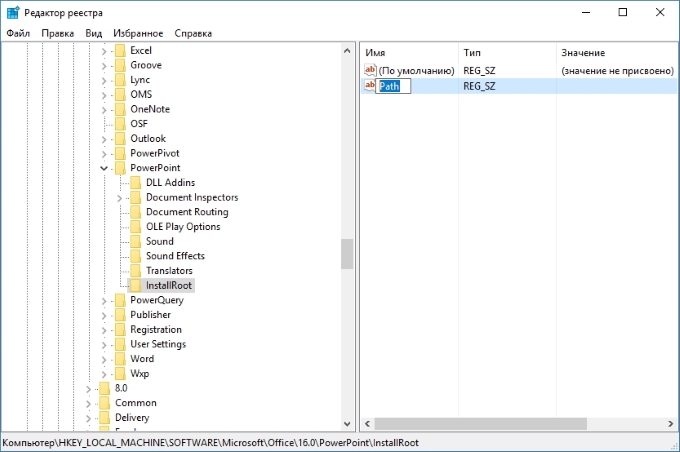
Task: Expand the OneNote key arrow
Action: (x=104, y=110)
